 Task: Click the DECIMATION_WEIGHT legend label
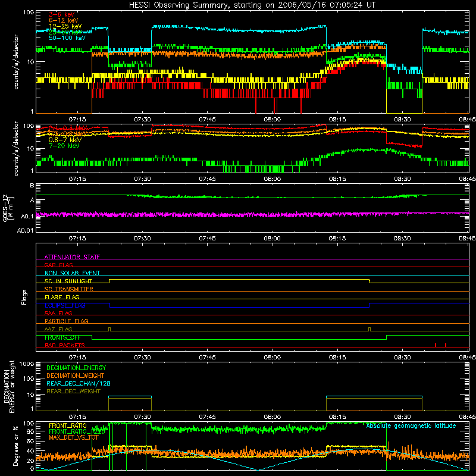[76, 375]
